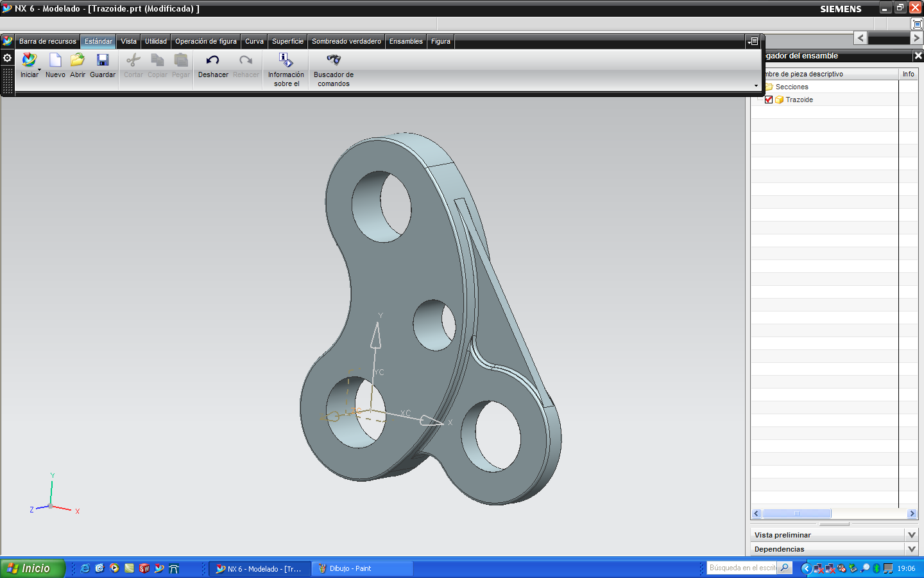Click the taskbar clock showing 19:06
The width and height of the screenshot is (924, 578).
click(906, 568)
